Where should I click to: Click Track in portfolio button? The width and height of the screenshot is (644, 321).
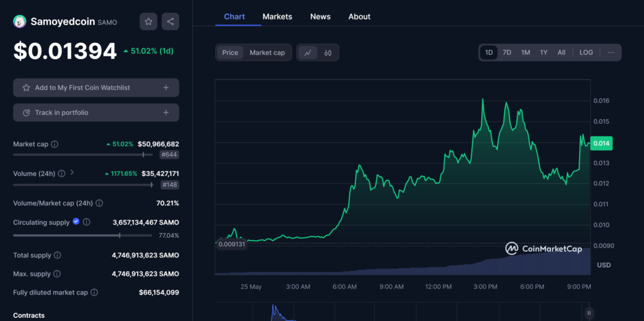[96, 113]
